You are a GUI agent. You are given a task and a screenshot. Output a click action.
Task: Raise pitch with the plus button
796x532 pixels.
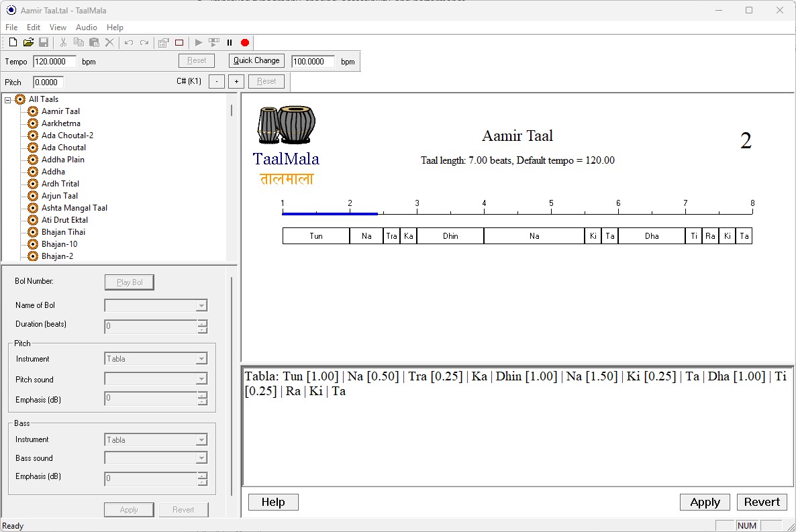(236, 81)
